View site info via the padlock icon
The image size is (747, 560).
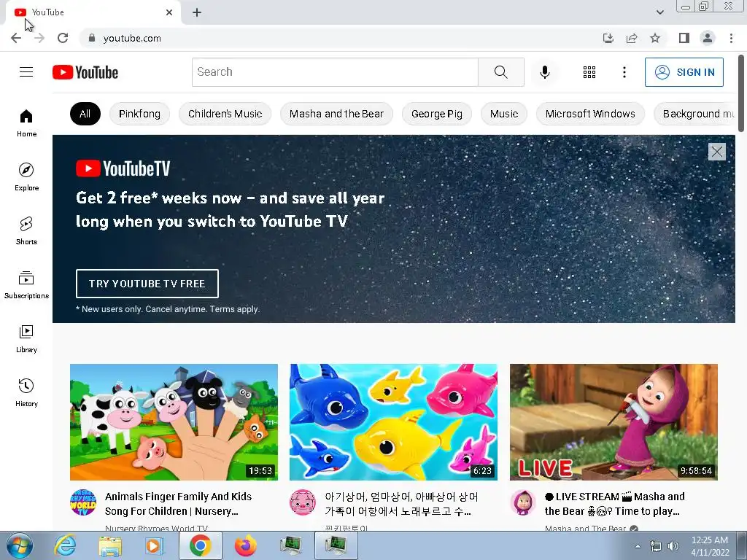coord(92,38)
